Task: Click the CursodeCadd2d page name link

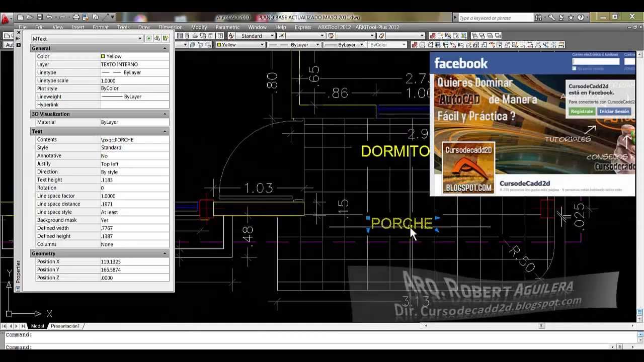Action: [525, 184]
